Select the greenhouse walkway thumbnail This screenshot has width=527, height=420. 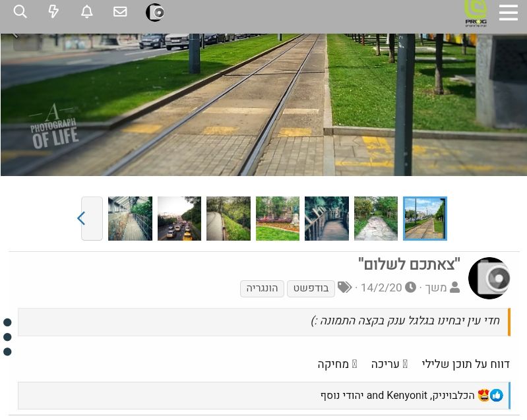pos(130,218)
